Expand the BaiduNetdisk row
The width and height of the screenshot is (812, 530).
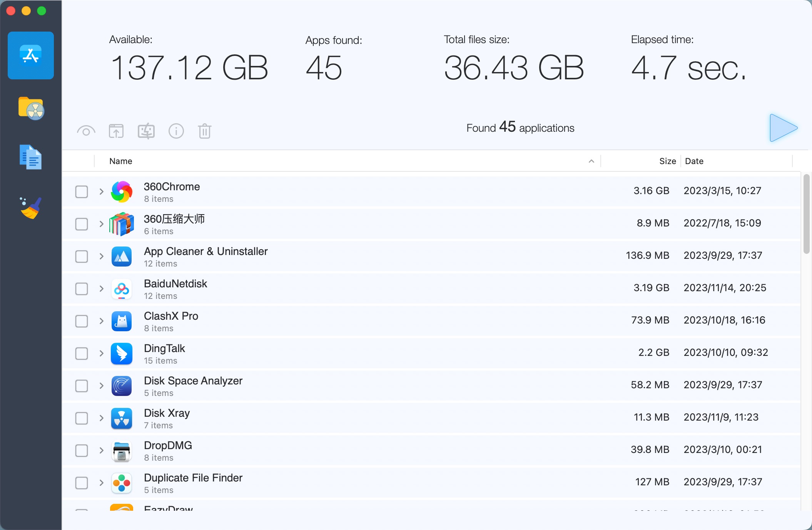point(101,288)
